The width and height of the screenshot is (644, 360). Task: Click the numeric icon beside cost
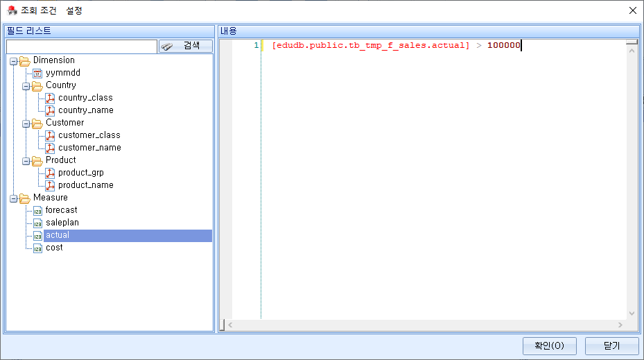37,248
